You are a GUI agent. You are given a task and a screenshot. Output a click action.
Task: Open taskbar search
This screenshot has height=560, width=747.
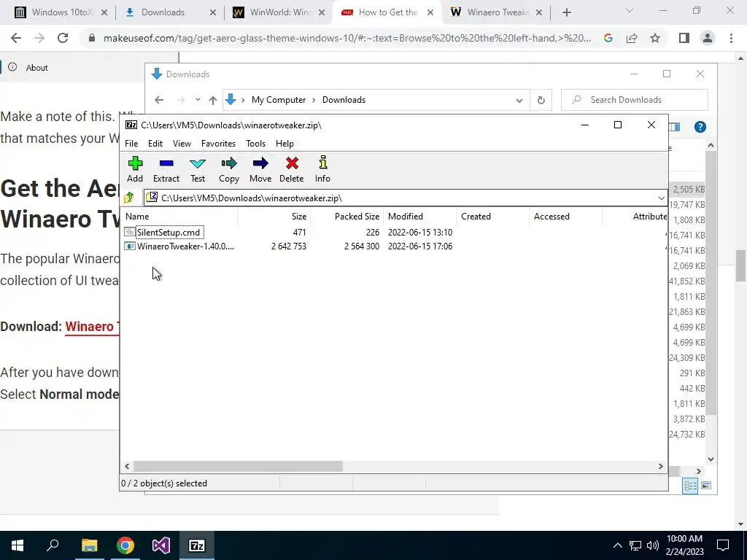click(x=53, y=545)
